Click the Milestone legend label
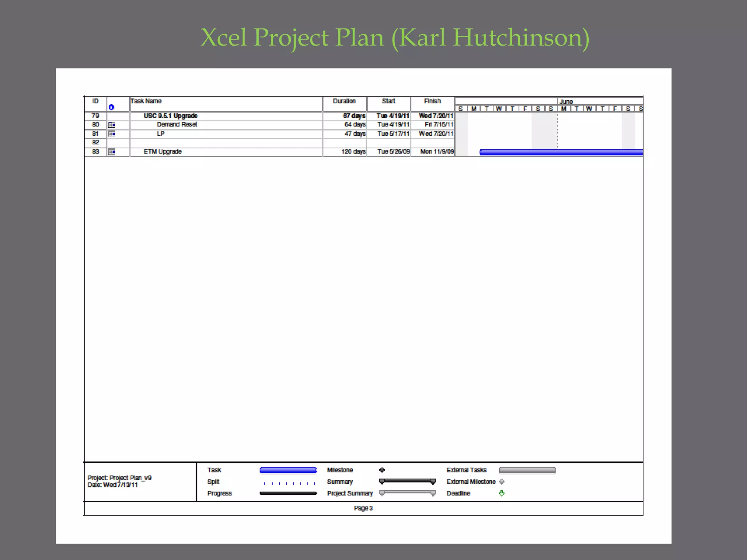The image size is (747, 560). [340, 470]
